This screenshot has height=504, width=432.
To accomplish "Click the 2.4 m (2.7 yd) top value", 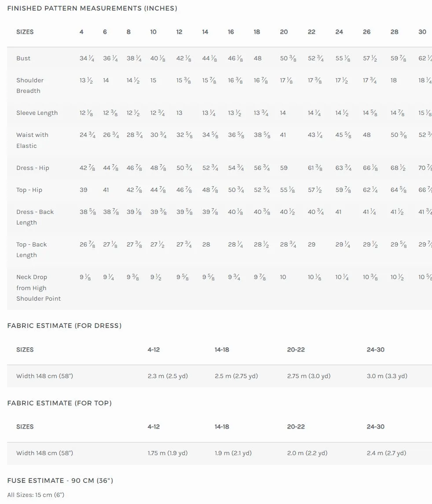I will pyautogui.click(x=386, y=453).
